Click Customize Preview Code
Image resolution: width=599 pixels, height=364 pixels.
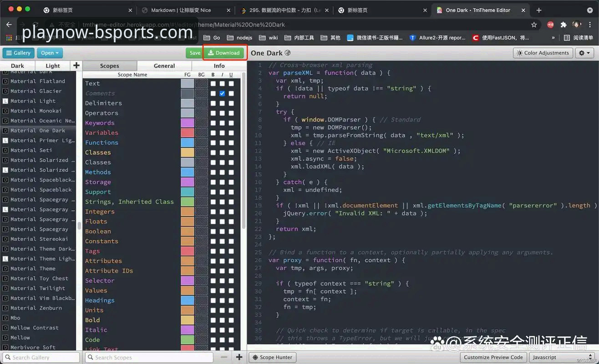click(493, 357)
